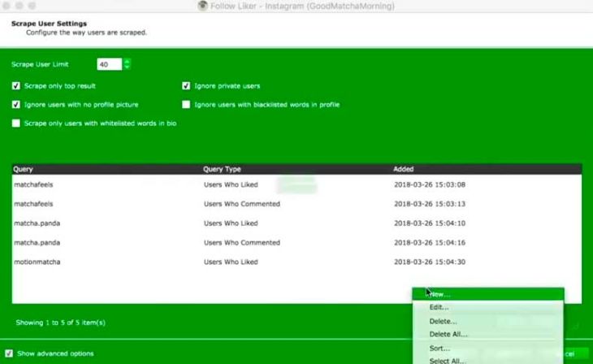Choose Select All... in the context menu
Viewport: 593px width, 364px height.
coord(488,361)
